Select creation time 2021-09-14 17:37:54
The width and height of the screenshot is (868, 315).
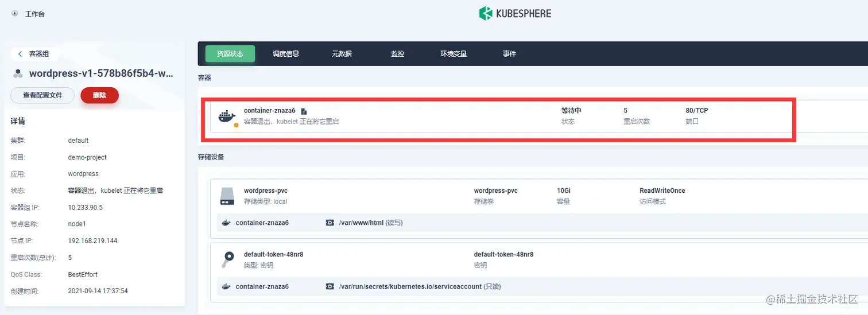click(98, 291)
